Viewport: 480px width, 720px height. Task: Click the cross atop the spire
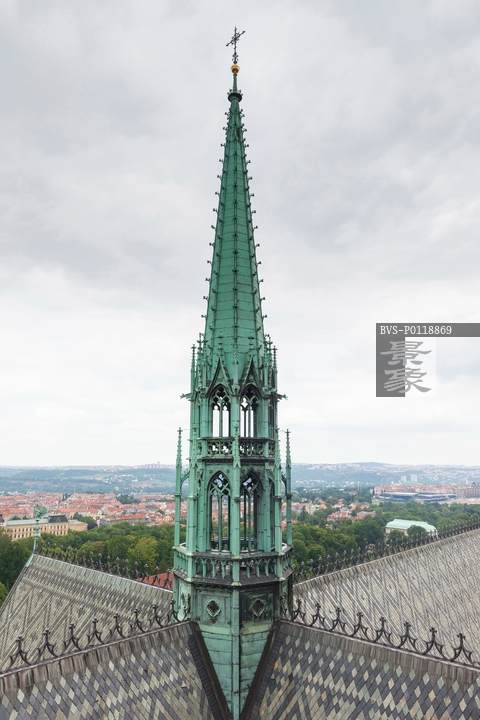click(235, 45)
